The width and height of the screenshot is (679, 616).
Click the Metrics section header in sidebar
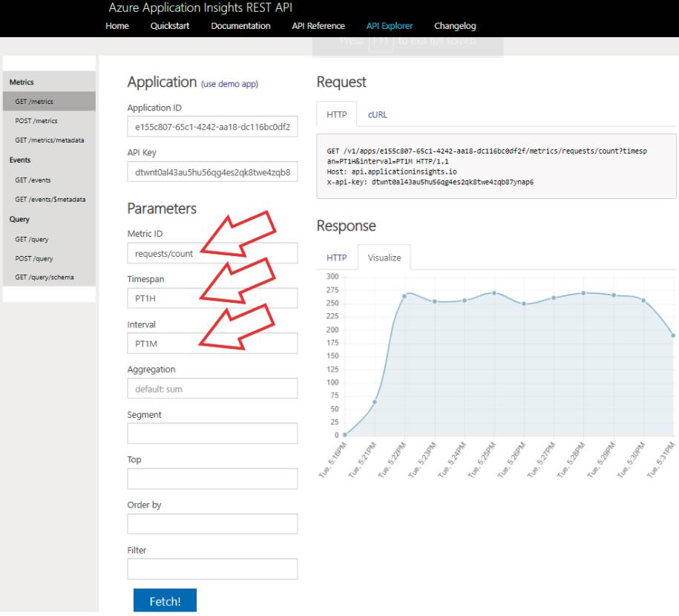click(x=22, y=82)
